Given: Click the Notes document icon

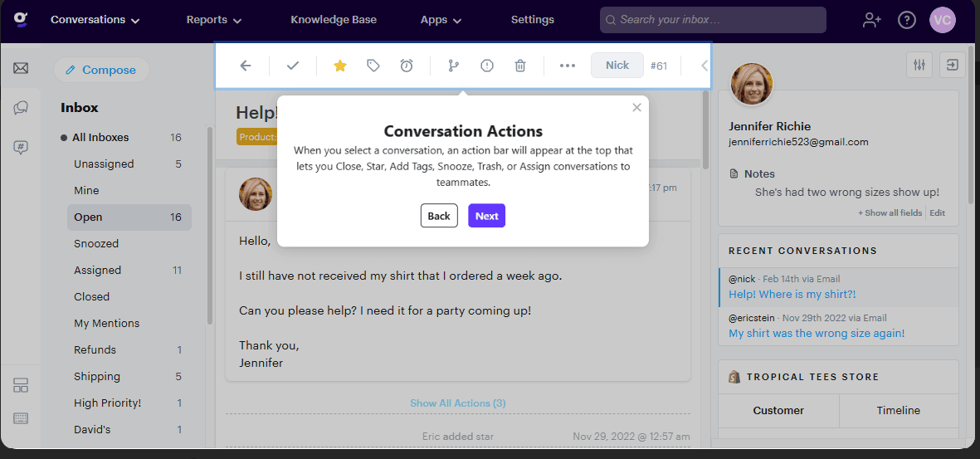Looking at the screenshot, I should (734, 173).
